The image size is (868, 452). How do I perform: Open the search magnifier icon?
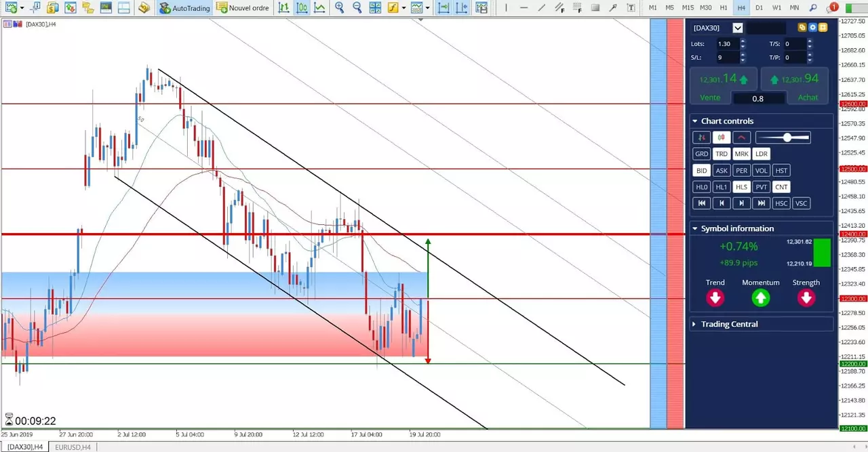point(813,8)
